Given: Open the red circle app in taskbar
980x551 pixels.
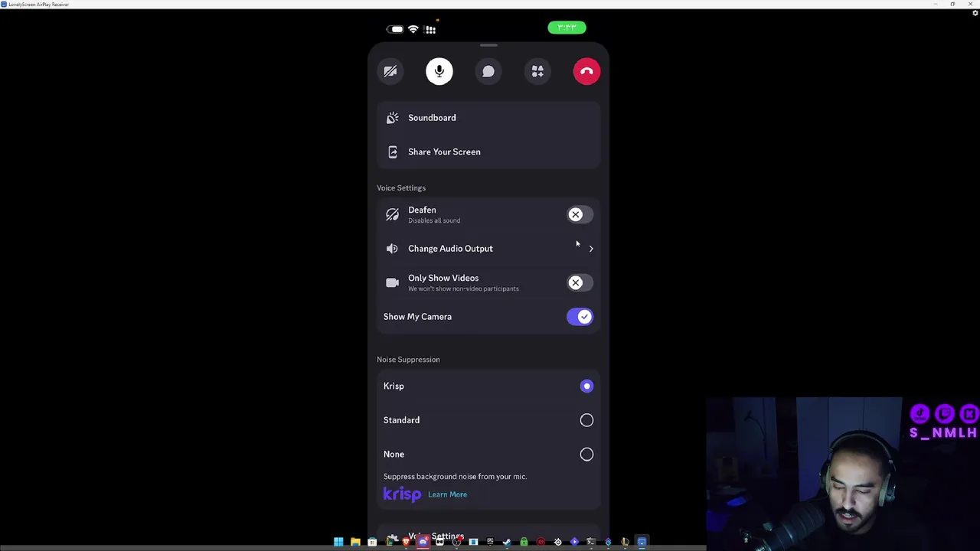Looking at the screenshot, I should (x=541, y=542).
